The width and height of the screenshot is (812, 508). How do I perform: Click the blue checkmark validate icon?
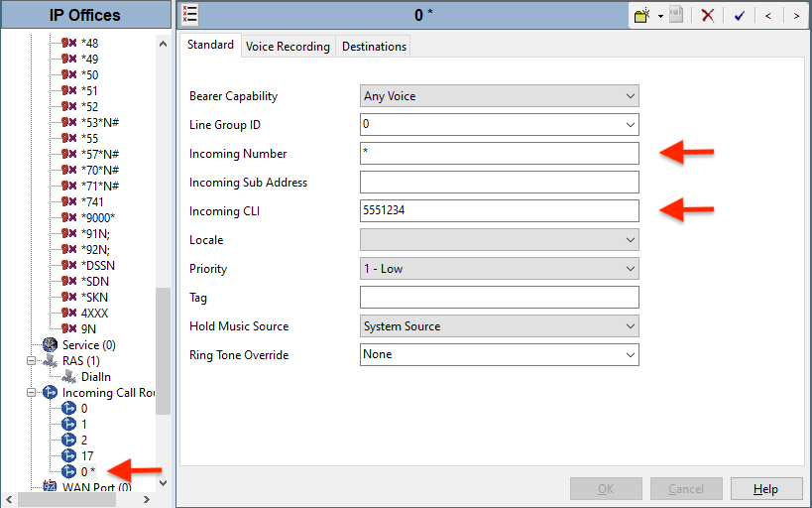point(739,16)
